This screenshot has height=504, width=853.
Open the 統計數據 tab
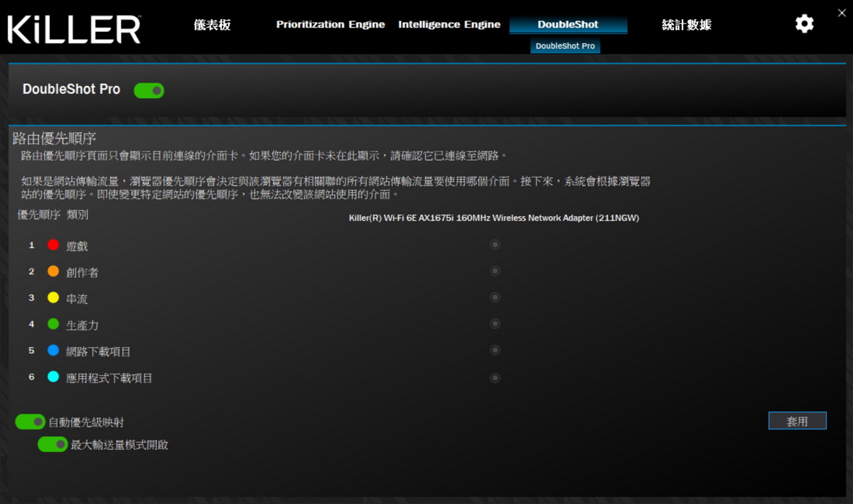[686, 25]
